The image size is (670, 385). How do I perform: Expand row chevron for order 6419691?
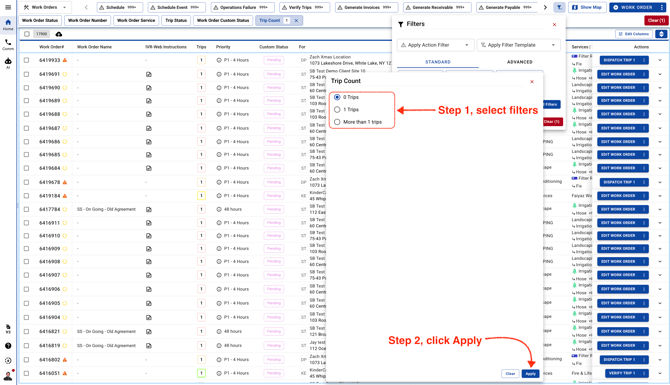click(660, 74)
